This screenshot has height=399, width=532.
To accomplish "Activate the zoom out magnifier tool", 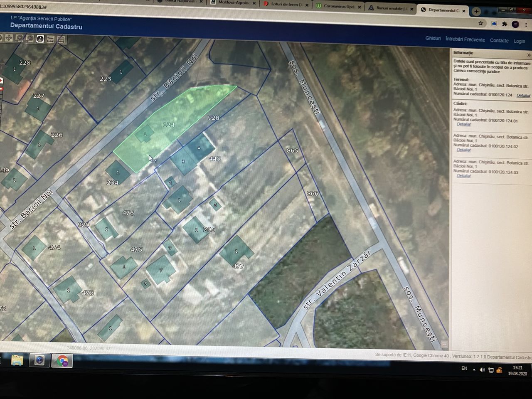I will pos(30,39).
